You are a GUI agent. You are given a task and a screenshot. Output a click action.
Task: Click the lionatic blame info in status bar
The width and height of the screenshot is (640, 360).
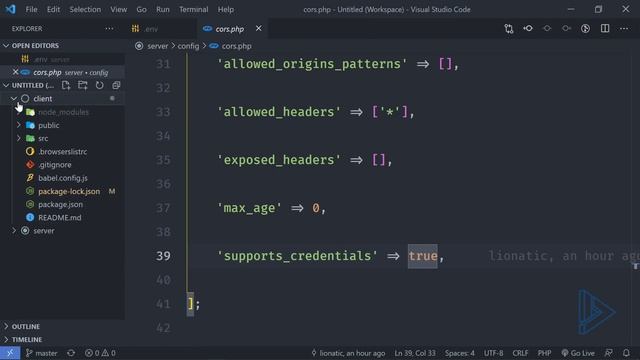pyautogui.click(x=348, y=353)
